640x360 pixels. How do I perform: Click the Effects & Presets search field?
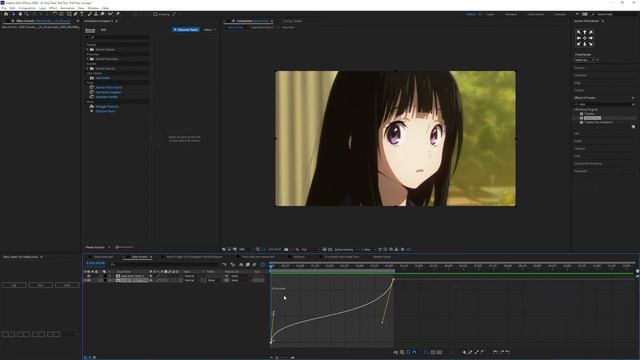(x=604, y=104)
